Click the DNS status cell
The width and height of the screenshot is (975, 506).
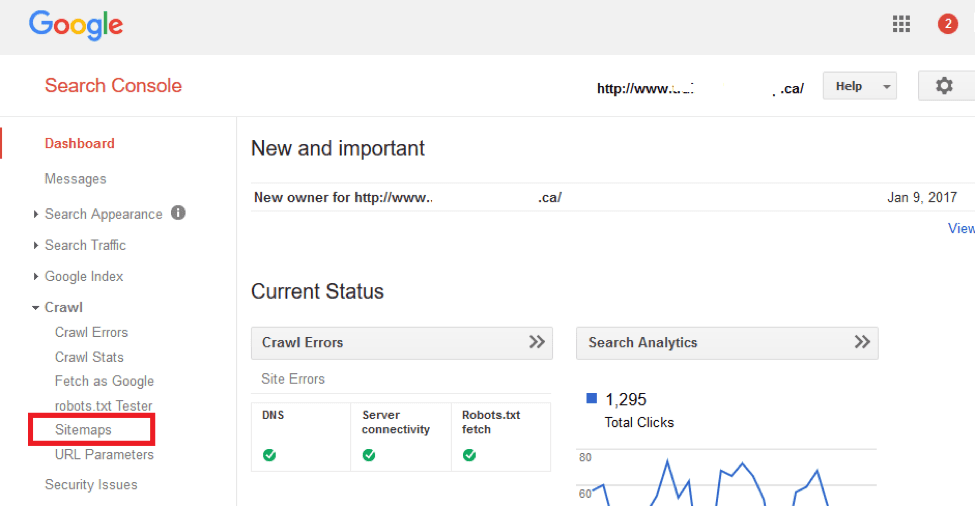coord(301,437)
